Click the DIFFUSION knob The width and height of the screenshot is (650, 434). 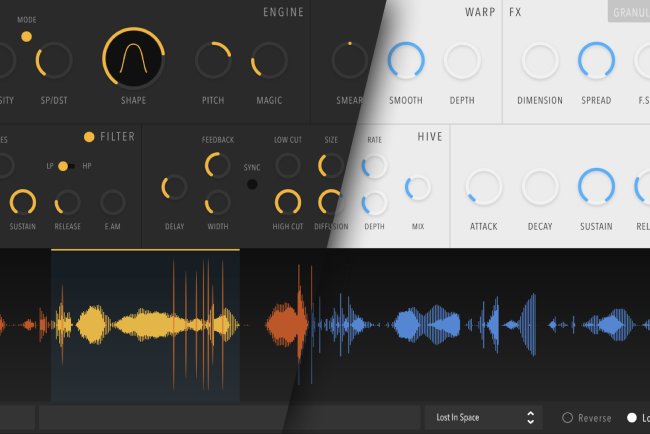(331, 203)
